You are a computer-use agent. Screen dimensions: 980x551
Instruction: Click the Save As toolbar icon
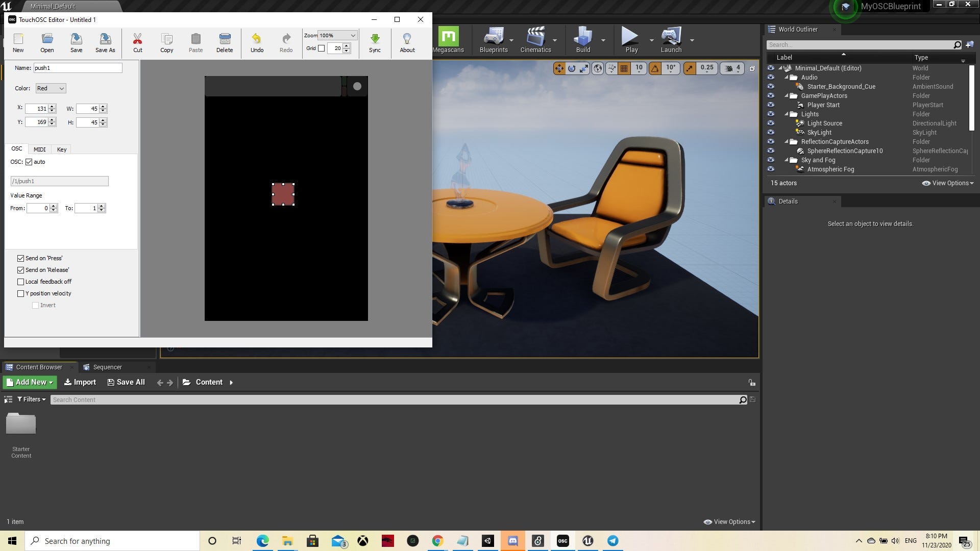(105, 39)
